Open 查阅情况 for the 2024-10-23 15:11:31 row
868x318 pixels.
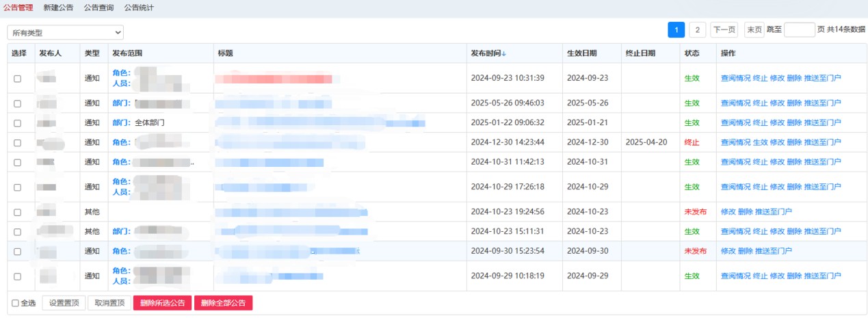click(735, 232)
